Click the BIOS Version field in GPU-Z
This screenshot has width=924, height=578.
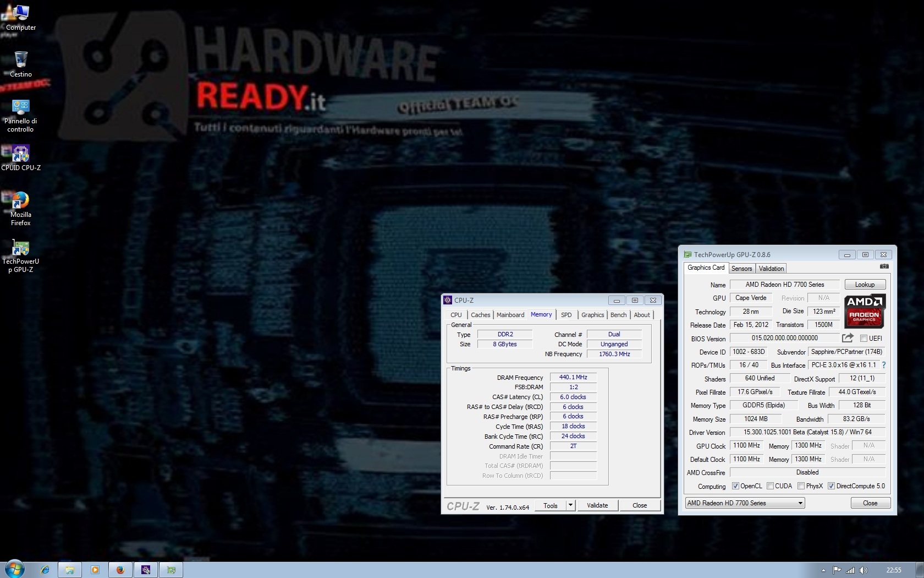click(x=785, y=338)
